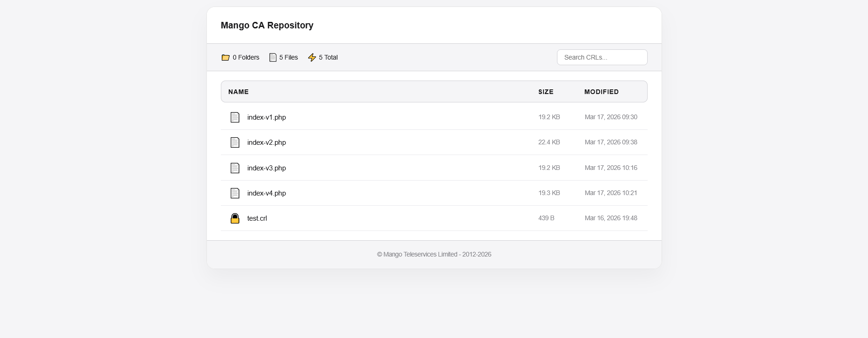Image resolution: width=868 pixels, height=338 pixels.
Task: Click the Mango CA Repository title
Action: [x=267, y=26]
